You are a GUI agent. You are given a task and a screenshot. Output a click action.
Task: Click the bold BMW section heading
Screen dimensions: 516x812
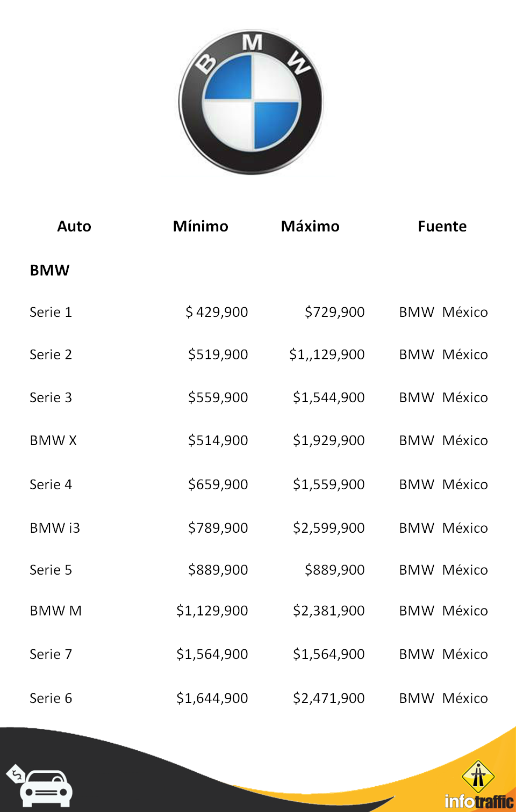49,270
